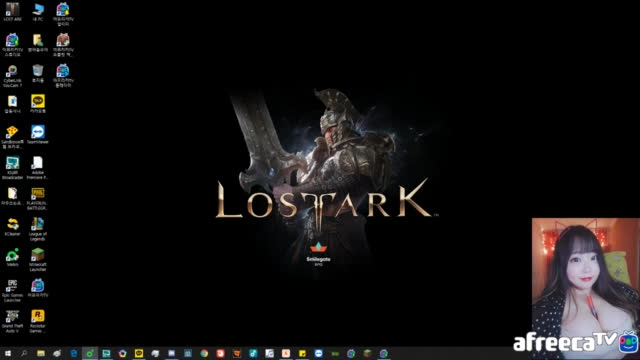This screenshot has width=640, height=360.
Task: Select the League of Legends desktop icon
Action: [38, 229]
